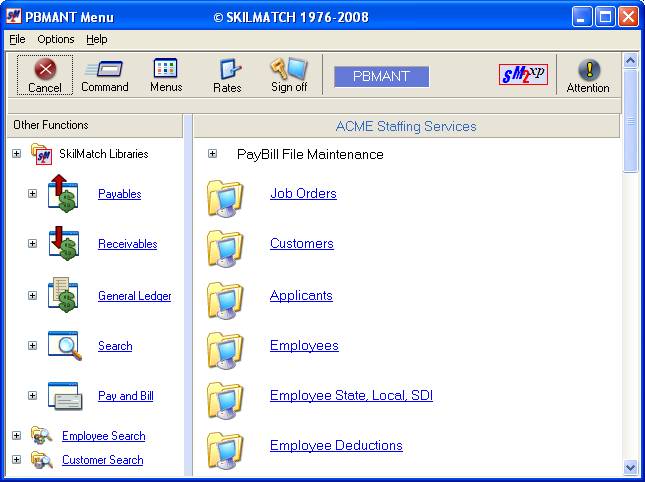This screenshot has height=482, width=645.
Task: Click the vertical scrollbar up arrow
Action: pos(630,61)
